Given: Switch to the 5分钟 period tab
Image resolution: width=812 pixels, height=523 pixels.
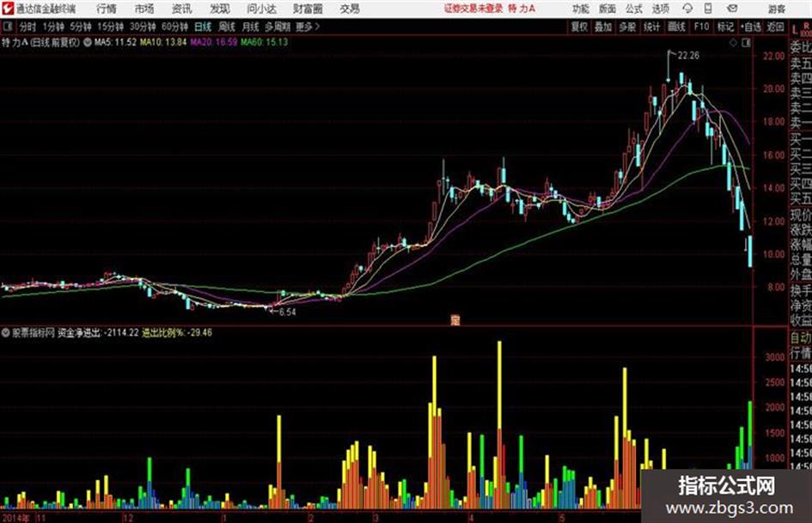Looking at the screenshot, I should tap(80, 27).
